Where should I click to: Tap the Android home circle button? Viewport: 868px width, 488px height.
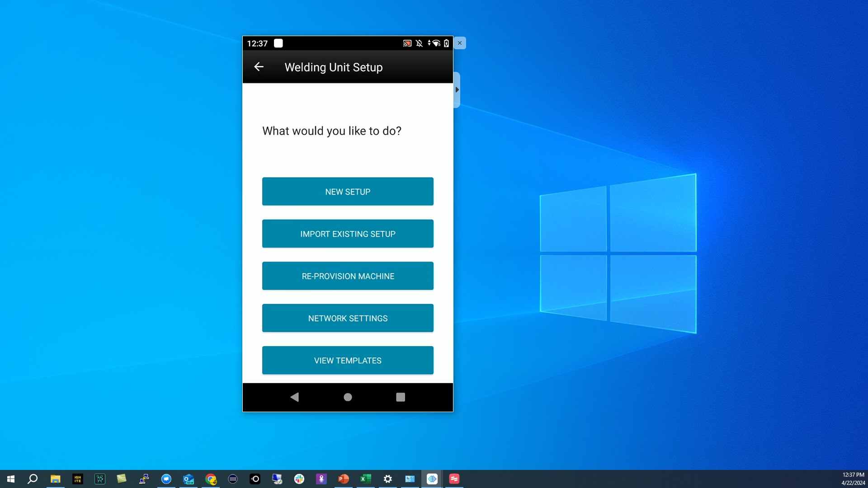coord(348,397)
